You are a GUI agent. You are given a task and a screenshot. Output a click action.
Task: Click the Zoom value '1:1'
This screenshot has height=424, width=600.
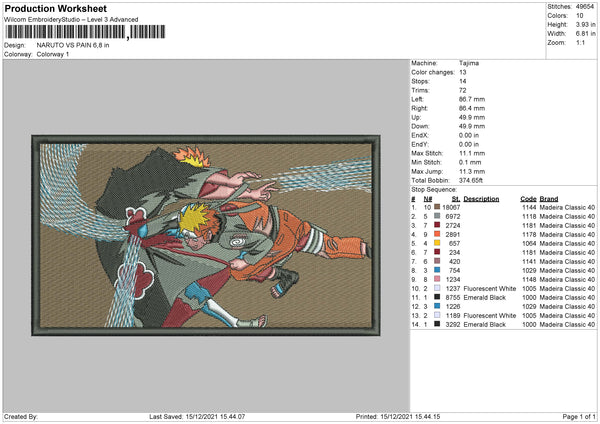coord(580,42)
